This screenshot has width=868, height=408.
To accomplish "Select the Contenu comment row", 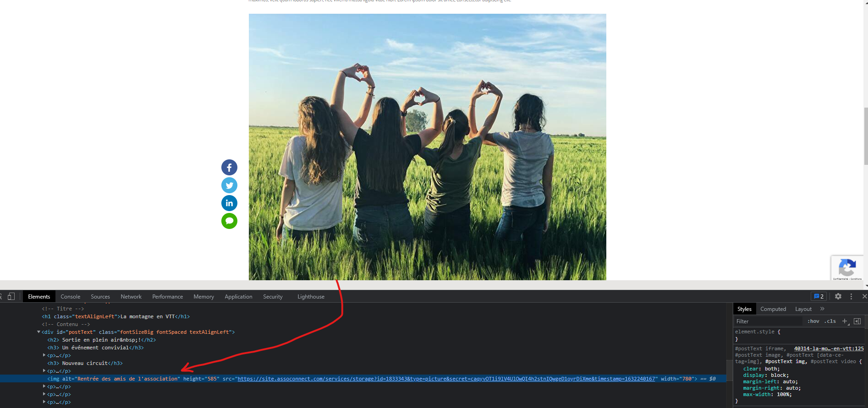I will click(66, 324).
